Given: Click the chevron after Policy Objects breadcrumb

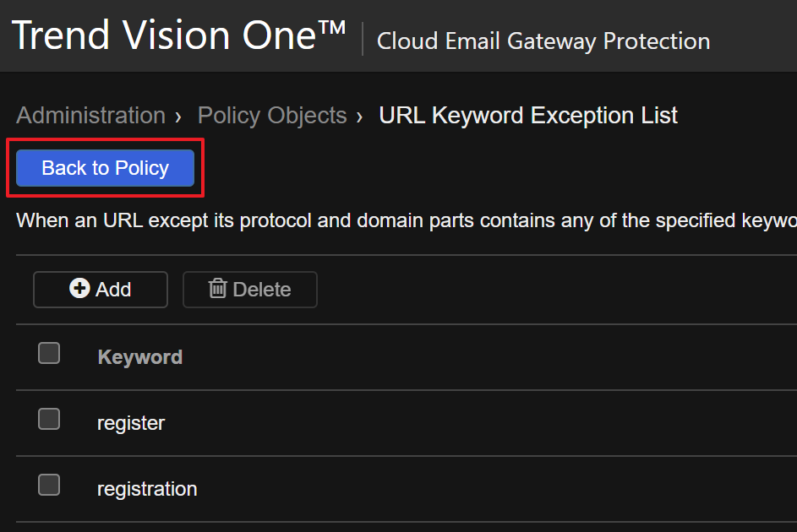Looking at the screenshot, I should (360, 116).
